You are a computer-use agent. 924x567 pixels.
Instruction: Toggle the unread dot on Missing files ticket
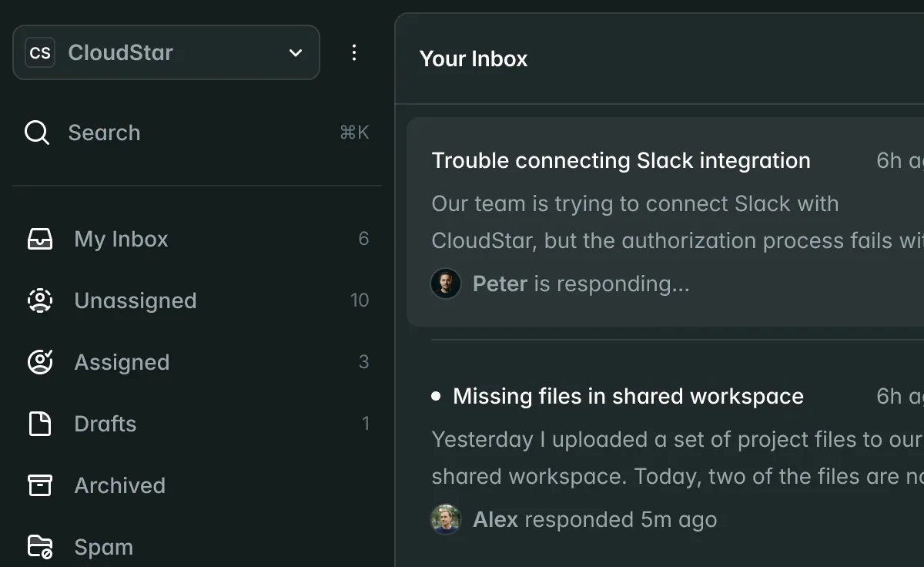tap(436, 396)
